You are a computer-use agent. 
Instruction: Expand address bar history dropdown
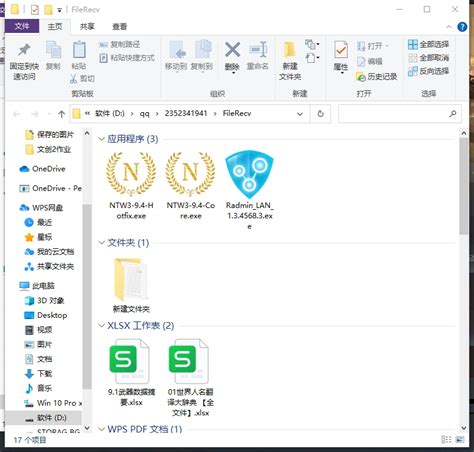coord(300,114)
